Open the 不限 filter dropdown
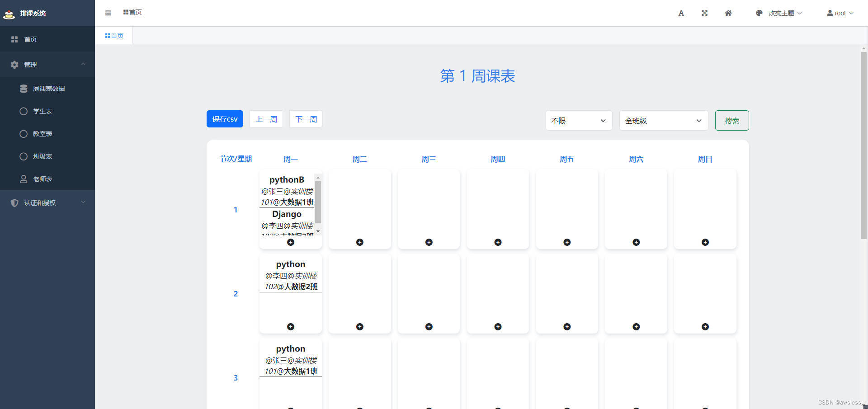Image resolution: width=868 pixels, height=409 pixels. pos(579,121)
